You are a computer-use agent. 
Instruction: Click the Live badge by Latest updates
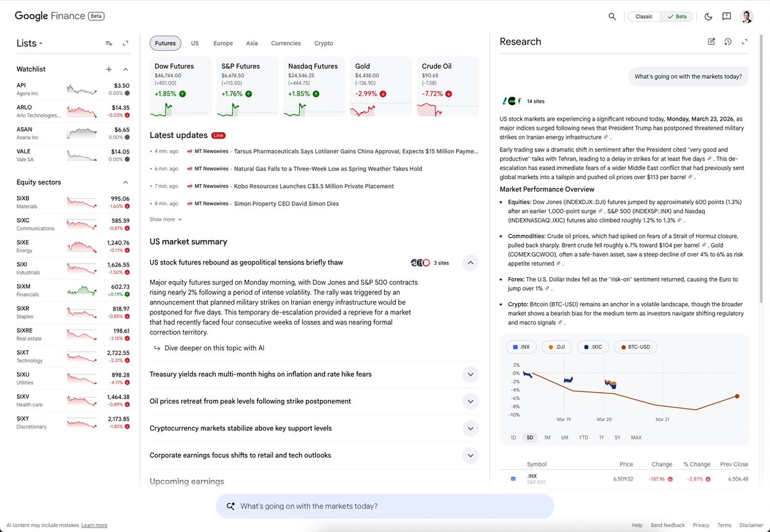pyautogui.click(x=218, y=135)
